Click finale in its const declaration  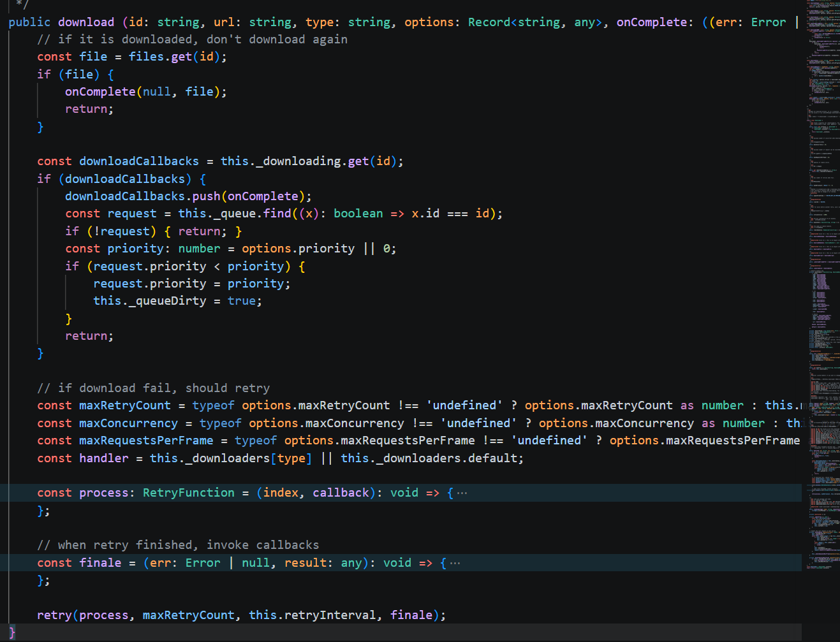pyautogui.click(x=100, y=563)
